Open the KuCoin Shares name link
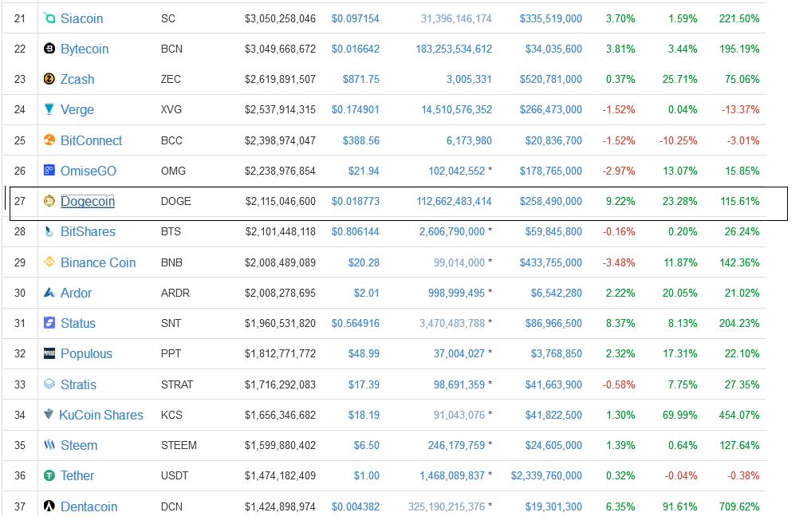Image resolution: width=811 pixels, height=532 pixels. click(x=101, y=415)
